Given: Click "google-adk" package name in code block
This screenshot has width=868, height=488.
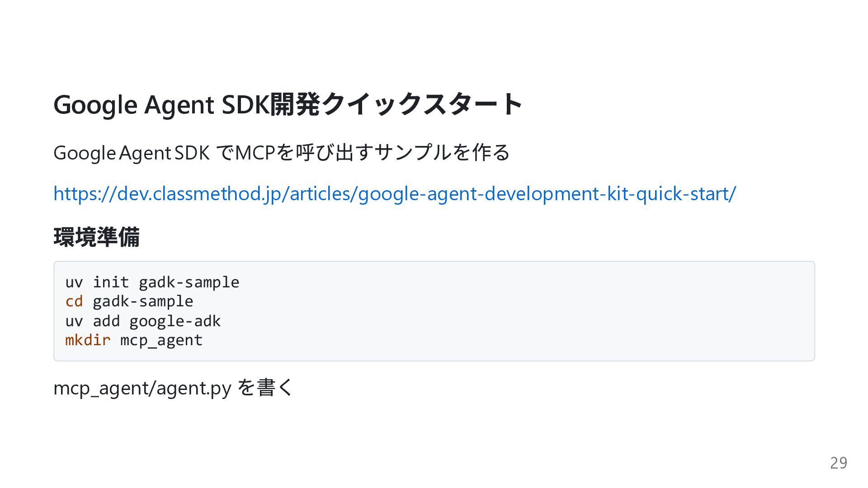Looking at the screenshot, I should point(175,321).
